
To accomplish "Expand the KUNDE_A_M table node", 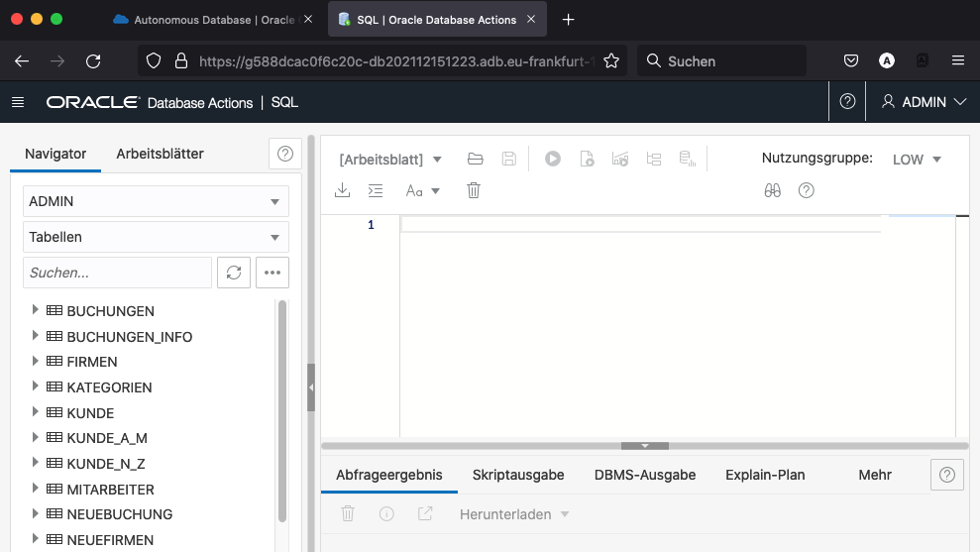I will pyautogui.click(x=35, y=437).
